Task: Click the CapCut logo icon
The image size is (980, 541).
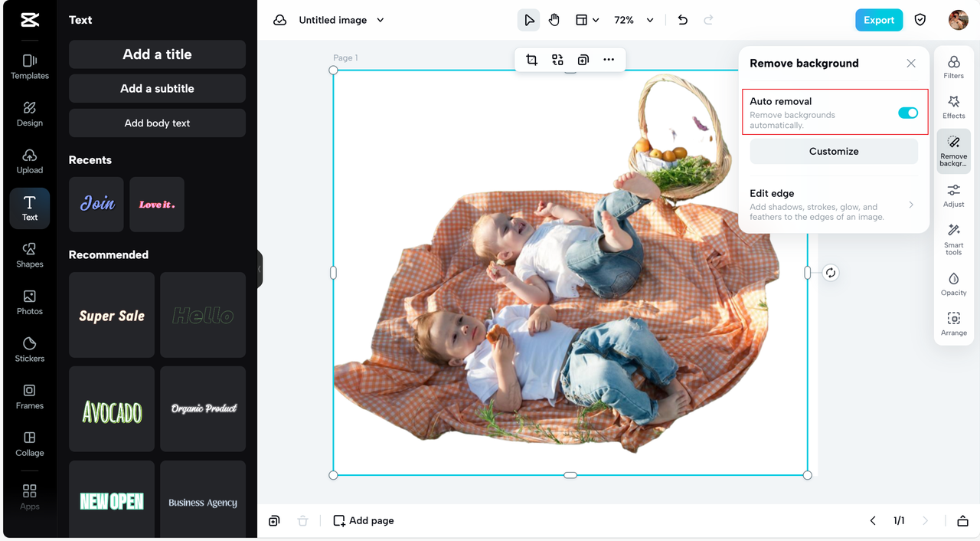Action: coord(30,20)
